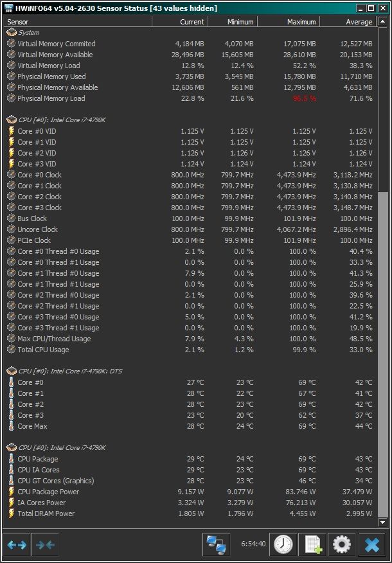Click the lightning icon beside Total DRAM Power
Viewport: 392px width, 563px height.
pyautogui.click(x=12, y=514)
